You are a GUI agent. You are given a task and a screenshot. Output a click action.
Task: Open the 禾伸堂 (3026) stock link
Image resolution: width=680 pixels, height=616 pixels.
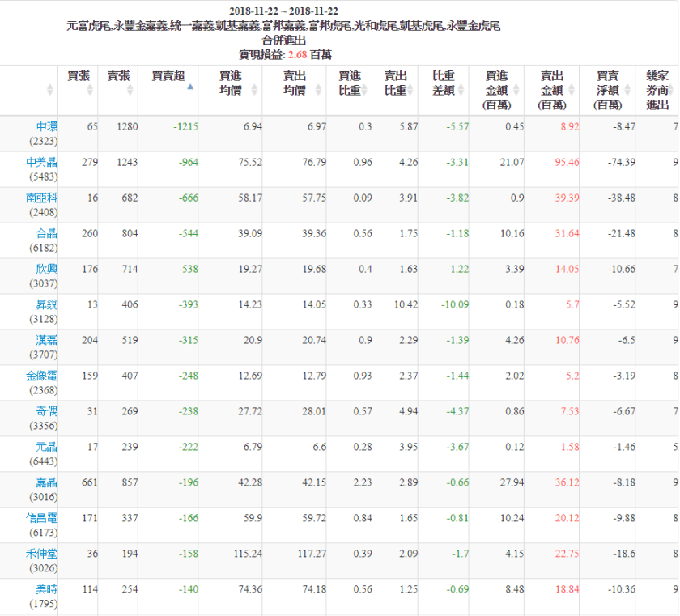(x=42, y=554)
